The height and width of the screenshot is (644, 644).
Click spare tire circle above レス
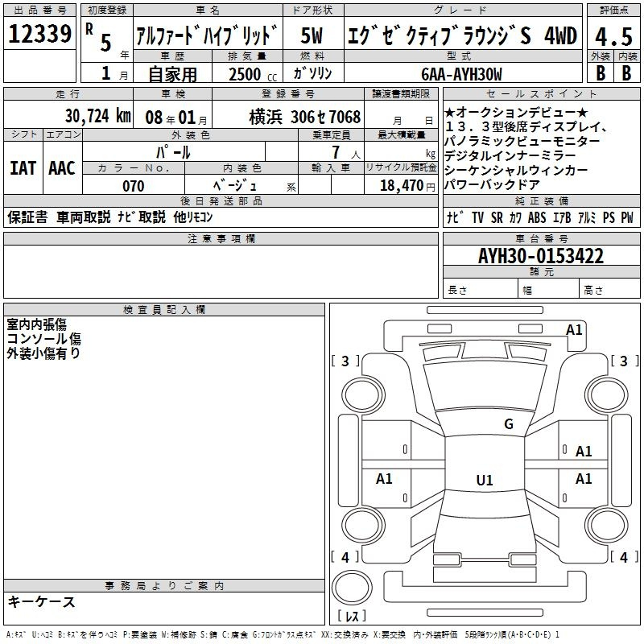pos(352,587)
